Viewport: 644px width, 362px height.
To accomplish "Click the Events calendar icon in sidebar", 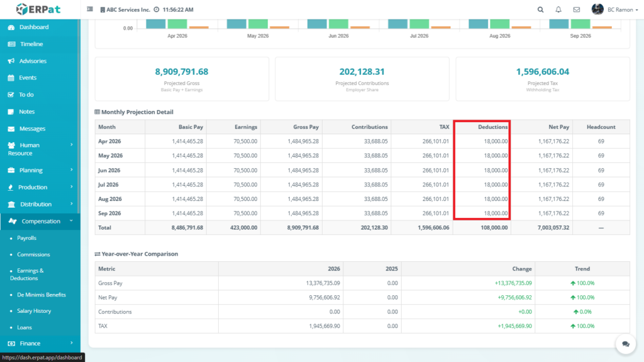I will (x=11, y=78).
